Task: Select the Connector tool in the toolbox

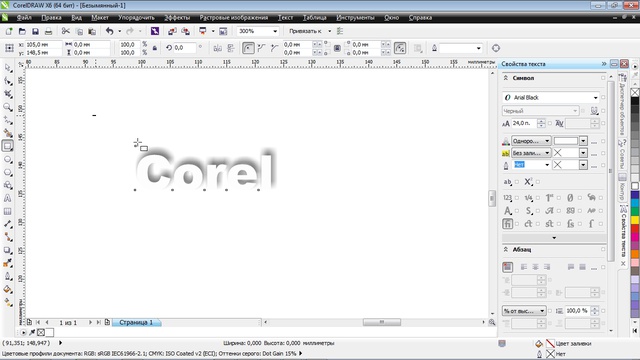Action: (x=8, y=237)
